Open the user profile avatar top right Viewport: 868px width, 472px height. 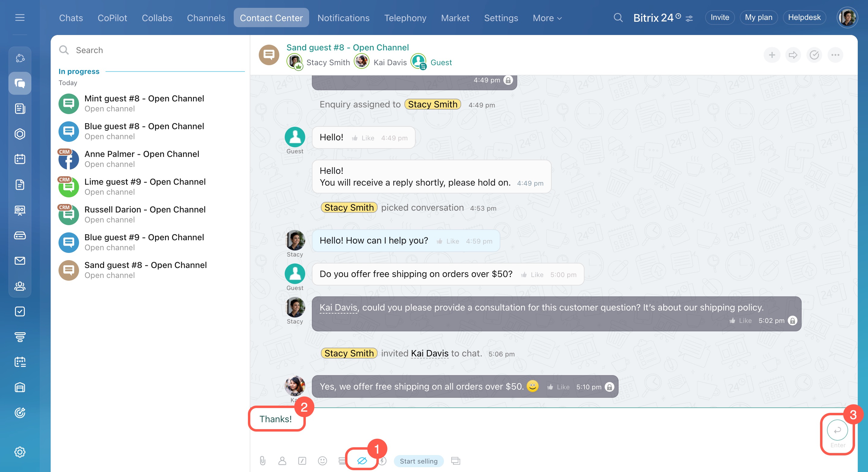point(847,18)
